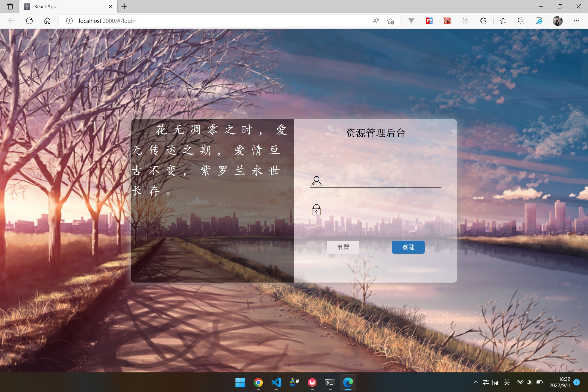This screenshot has height=392, width=588.
Task: Open the Extensions puzzle icon
Action: click(483, 21)
